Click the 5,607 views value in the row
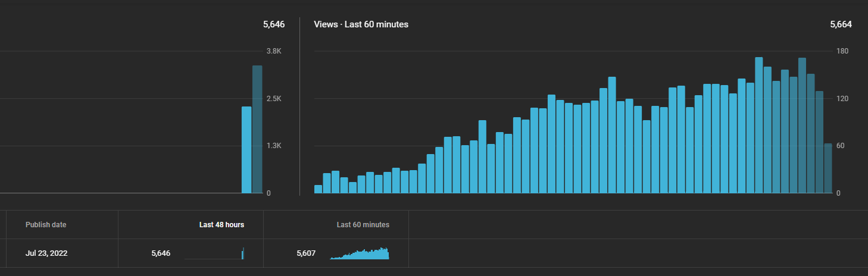The width and height of the screenshot is (868, 276). pyautogui.click(x=306, y=253)
